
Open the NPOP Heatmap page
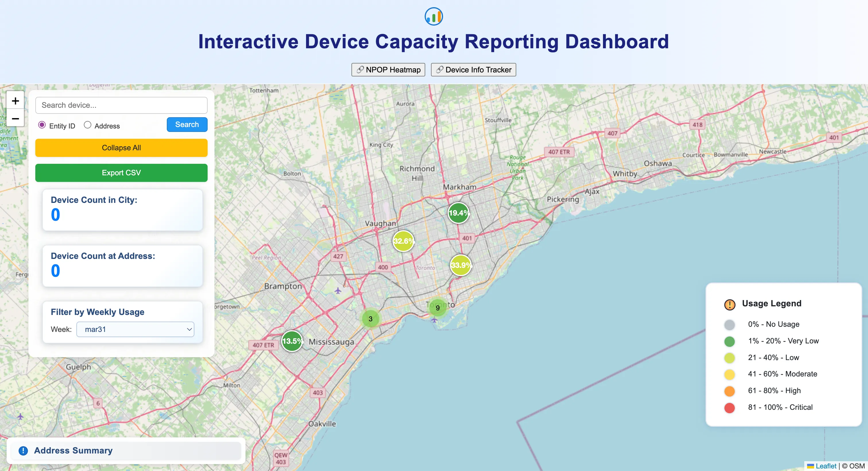tap(388, 70)
